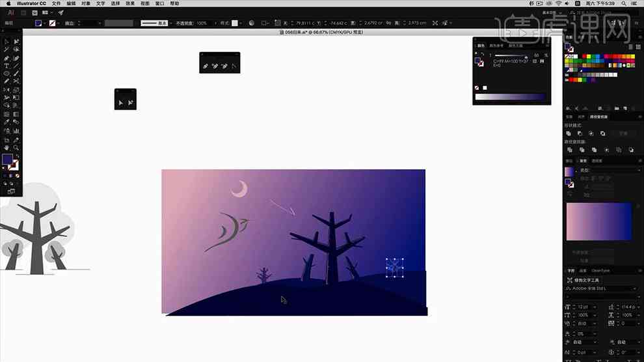Click the Crop pathfinder icon
The width and height of the screenshot is (644, 362).
[607, 150]
